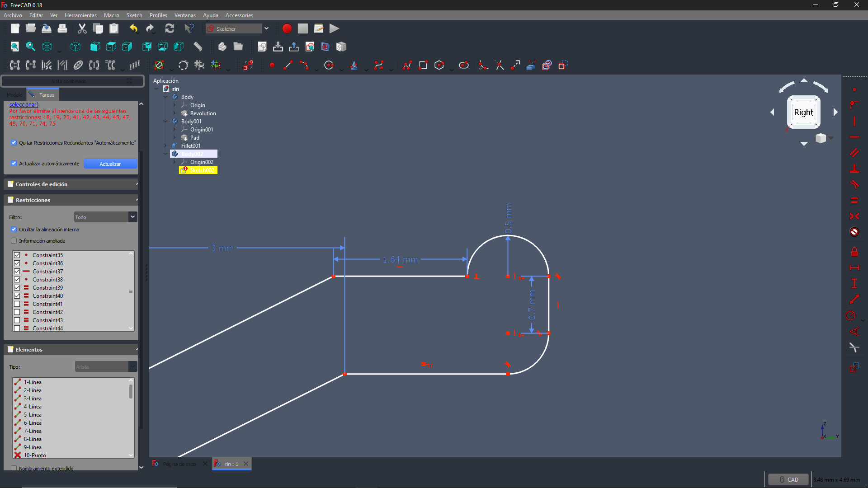Image resolution: width=868 pixels, height=488 pixels.
Task: Open the Herramientas menu
Action: [x=80, y=15]
